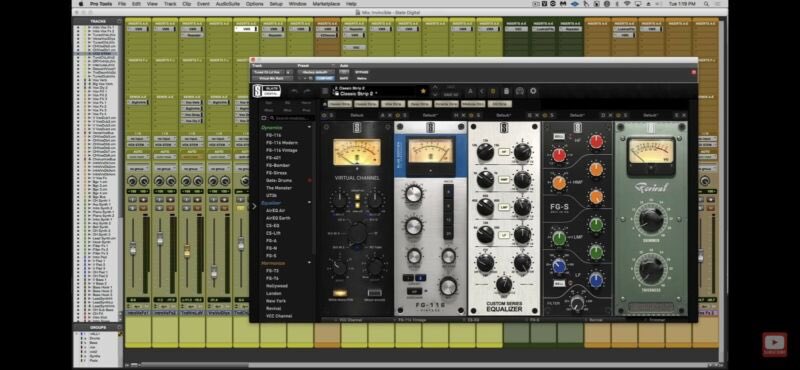Toggle the upper BELL switch on FG-S
This screenshot has width=800, height=370.
click(x=558, y=137)
